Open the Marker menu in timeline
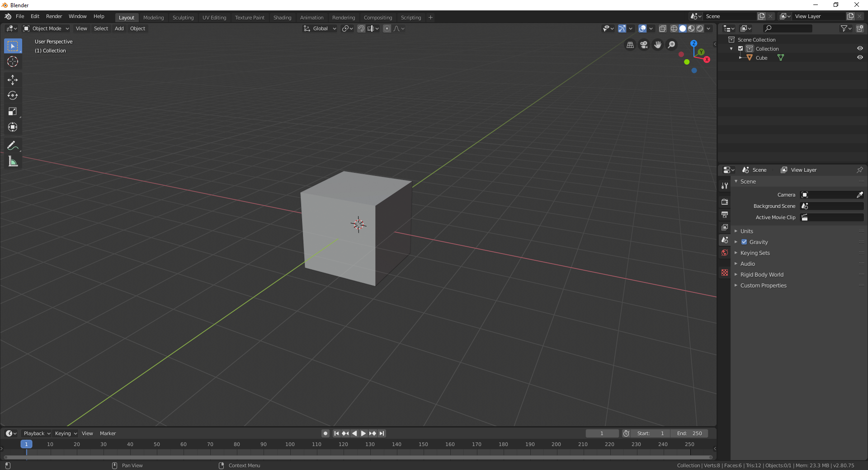The image size is (868, 470). pos(108,433)
